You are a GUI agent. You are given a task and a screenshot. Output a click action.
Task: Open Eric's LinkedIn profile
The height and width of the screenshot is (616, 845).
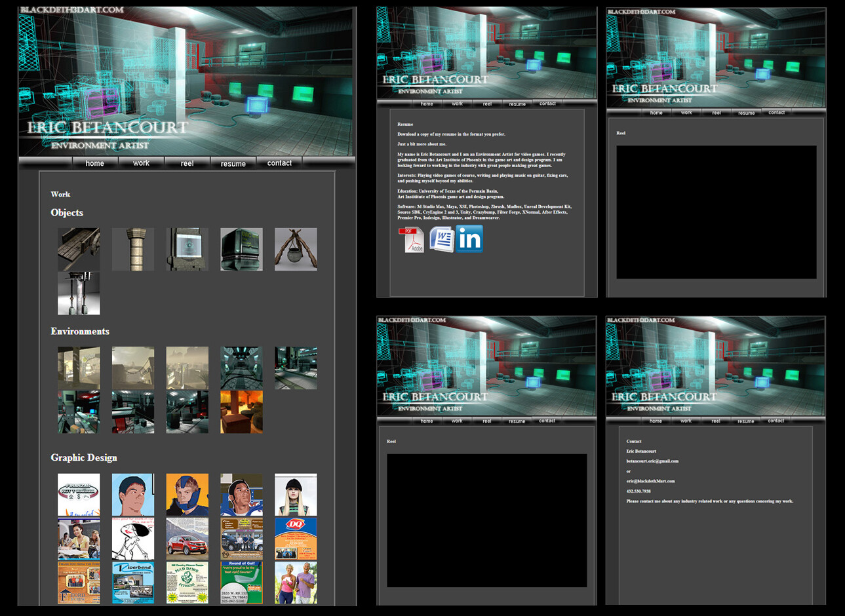(x=469, y=240)
